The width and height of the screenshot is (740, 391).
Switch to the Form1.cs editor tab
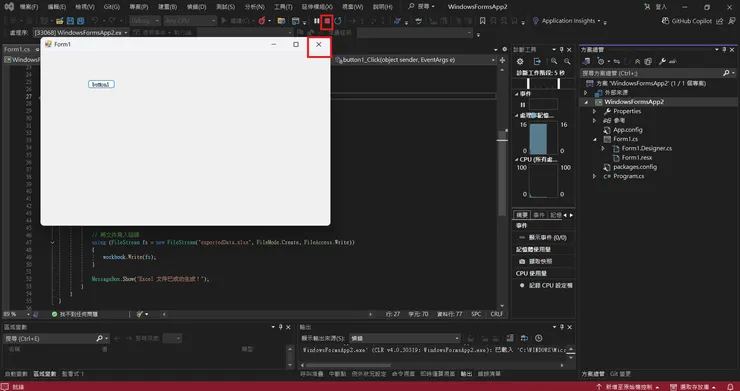(x=17, y=50)
